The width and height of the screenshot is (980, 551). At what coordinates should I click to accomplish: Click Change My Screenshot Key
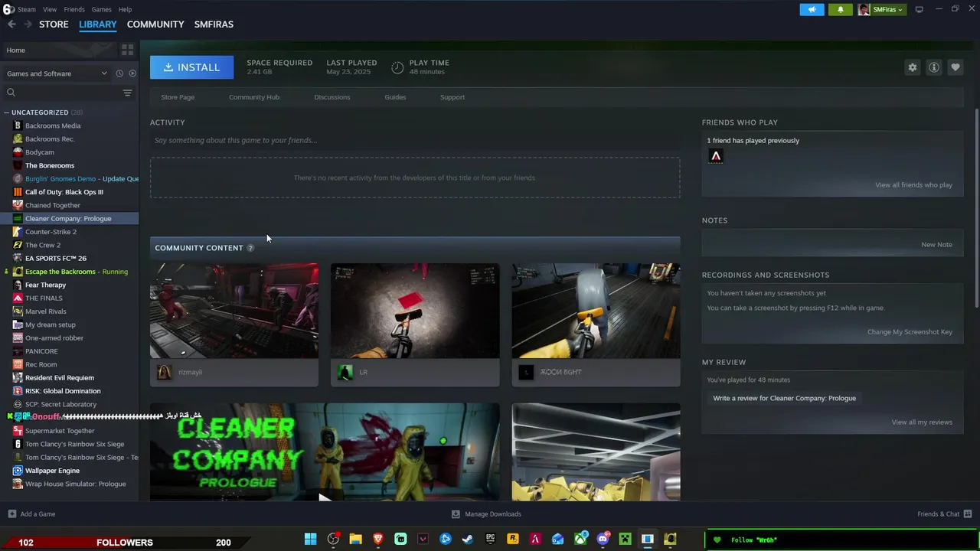click(910, 332)
